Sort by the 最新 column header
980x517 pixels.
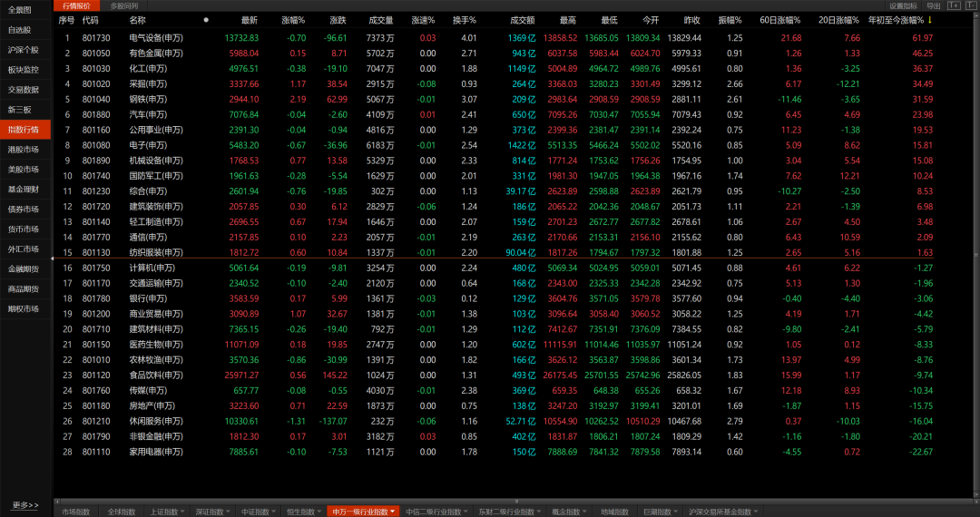tap(250, 20)
